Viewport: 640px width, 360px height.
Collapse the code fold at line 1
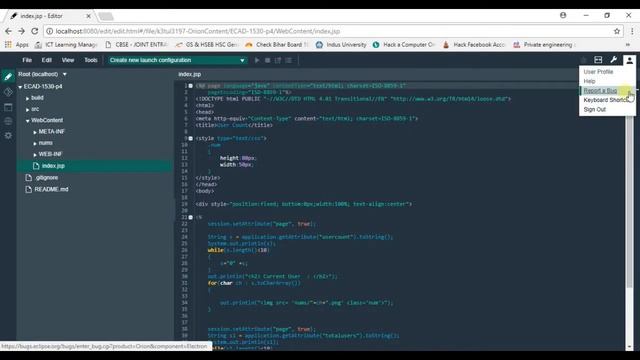click(191, 86)
